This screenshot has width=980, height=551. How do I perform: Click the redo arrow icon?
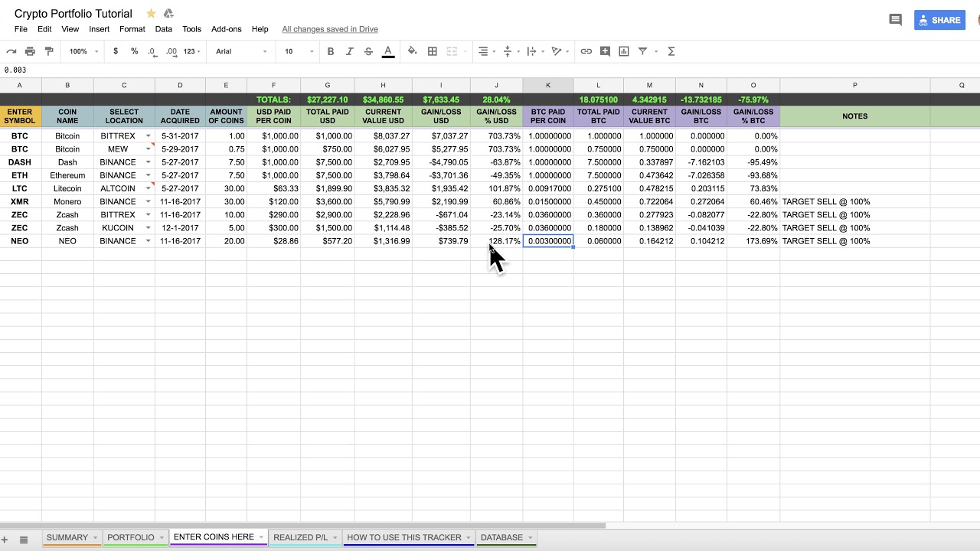point(11,51)
